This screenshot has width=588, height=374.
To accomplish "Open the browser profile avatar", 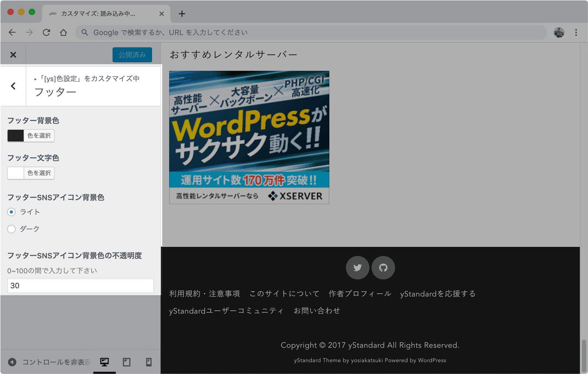I will click(559, 33).
